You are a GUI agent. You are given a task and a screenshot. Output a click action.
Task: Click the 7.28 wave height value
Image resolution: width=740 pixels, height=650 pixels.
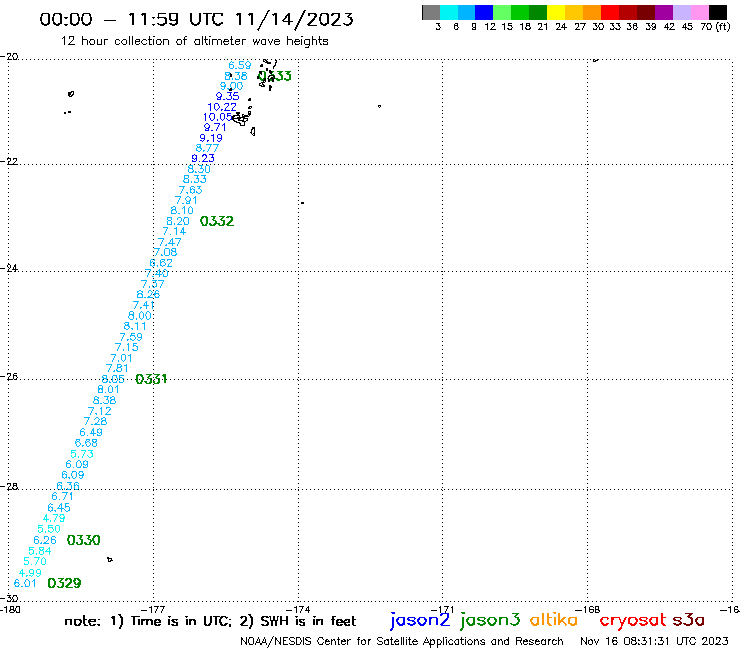click(x=95, y=421)
